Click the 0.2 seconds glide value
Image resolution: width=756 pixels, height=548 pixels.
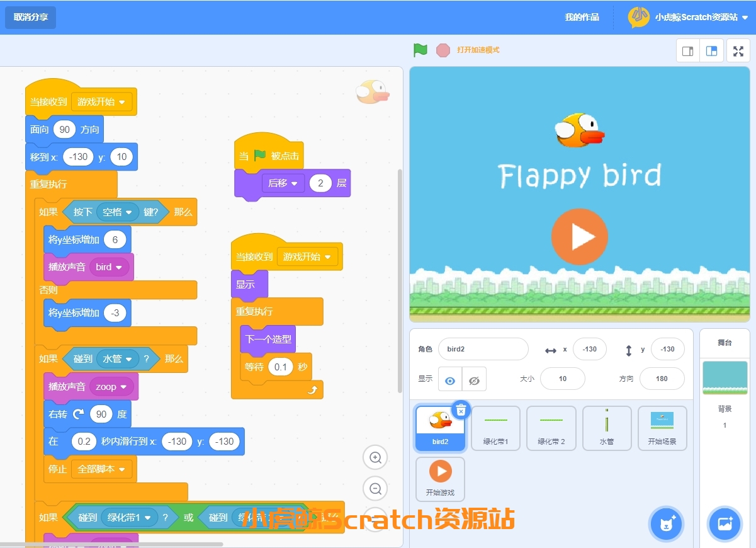click(84, 442)
